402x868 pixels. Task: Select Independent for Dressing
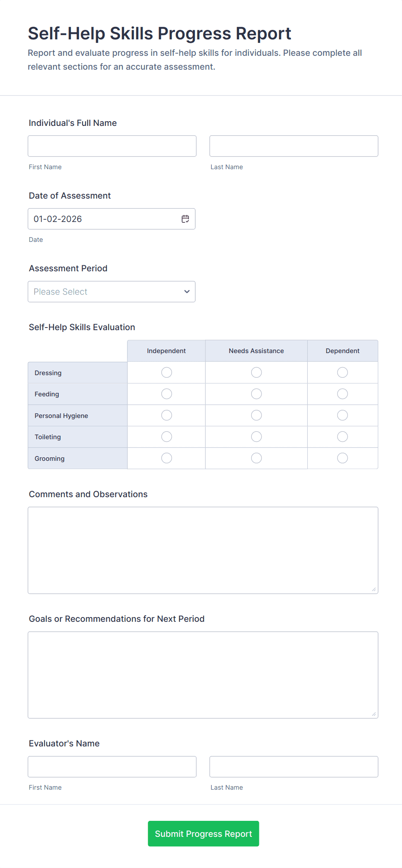click(x=166, y=372)
